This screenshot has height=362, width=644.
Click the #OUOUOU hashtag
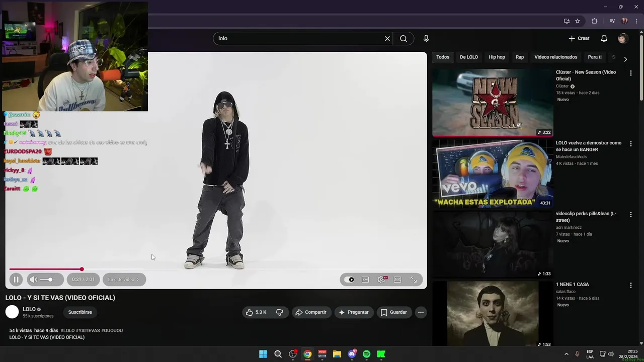pyautogui.click(x=112, y=331)
